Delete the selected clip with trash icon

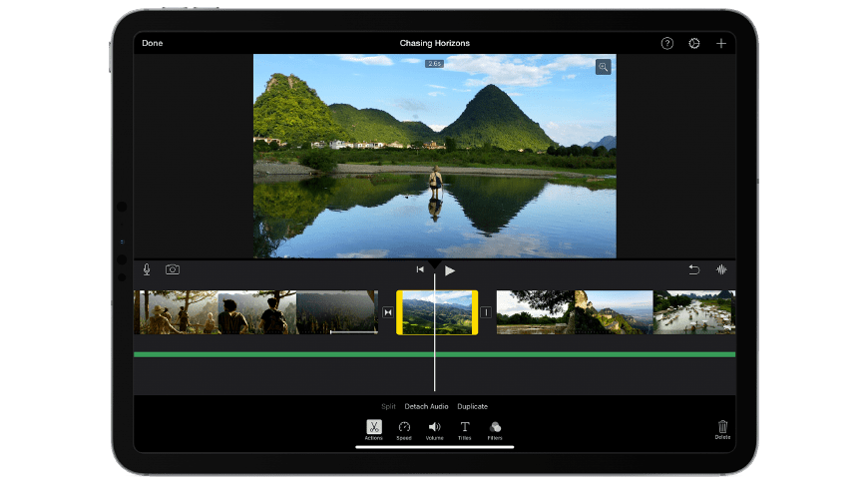pyautogui.click(x=722, y=429)
